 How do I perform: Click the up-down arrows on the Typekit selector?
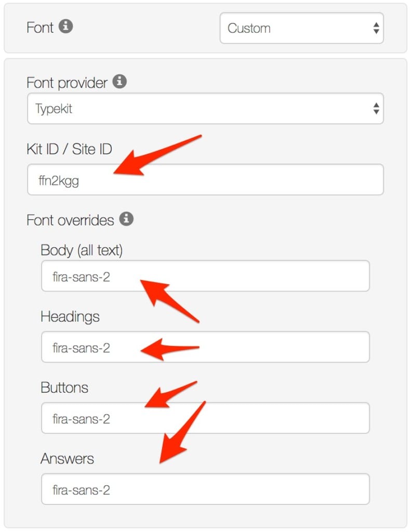click(x=376, y=109)
